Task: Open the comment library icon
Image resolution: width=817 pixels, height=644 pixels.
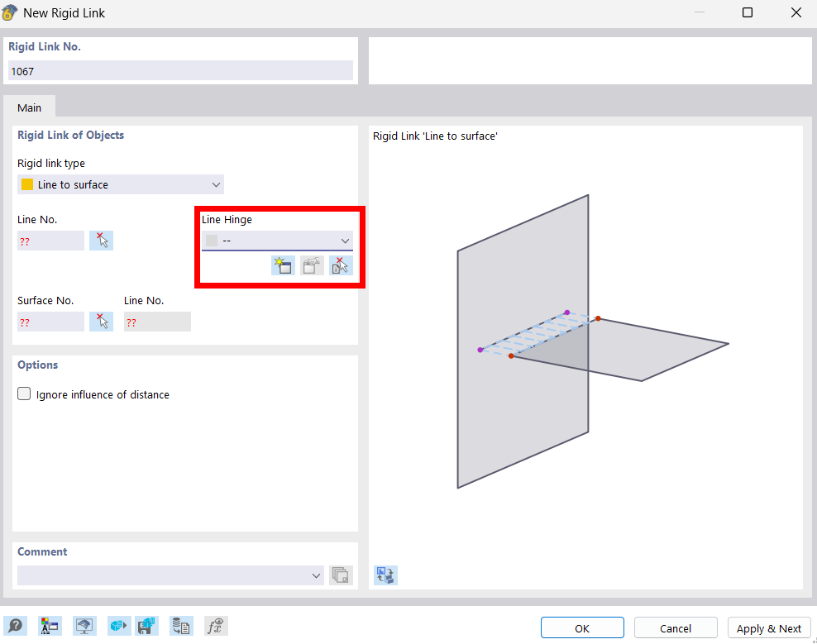Action: 341,575
